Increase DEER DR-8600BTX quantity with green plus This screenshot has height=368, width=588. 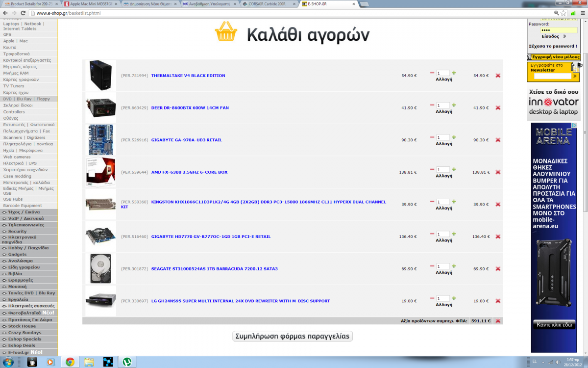coord(454,105)
